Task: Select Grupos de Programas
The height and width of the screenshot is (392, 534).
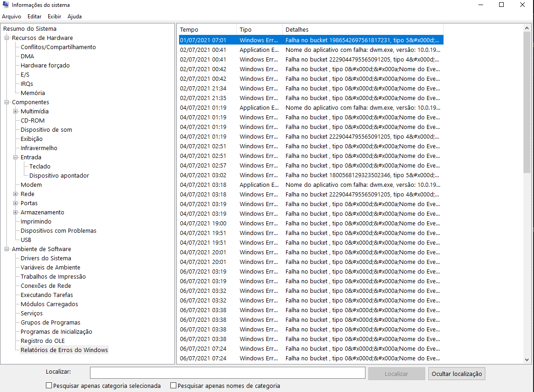Action: (x=51, y=323)
